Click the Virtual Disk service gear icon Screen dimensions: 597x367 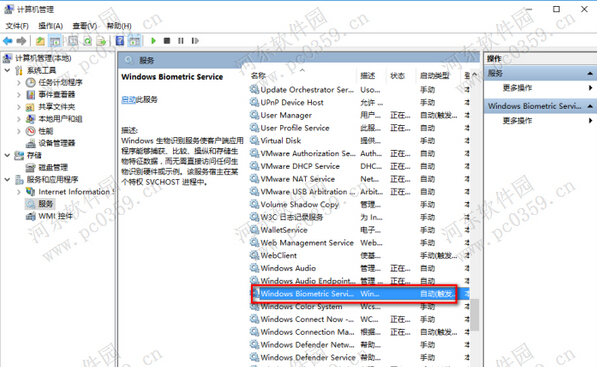[x=254, y=140]
